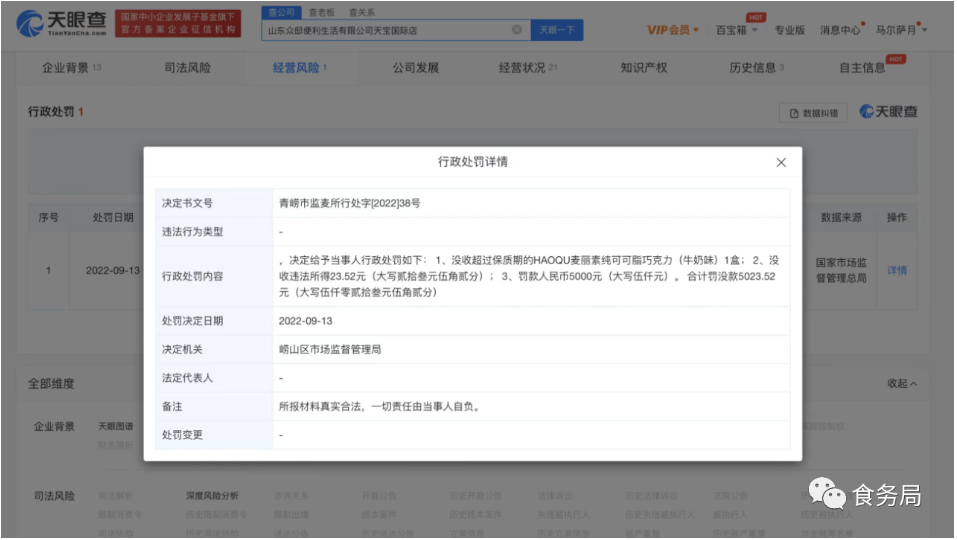Switch to the 查老板 search tab

click(x=321, y=12)
